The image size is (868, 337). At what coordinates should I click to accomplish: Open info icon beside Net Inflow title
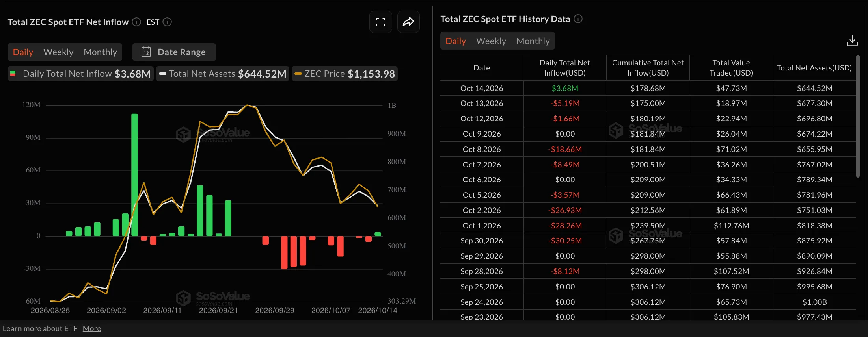point(136,22)
